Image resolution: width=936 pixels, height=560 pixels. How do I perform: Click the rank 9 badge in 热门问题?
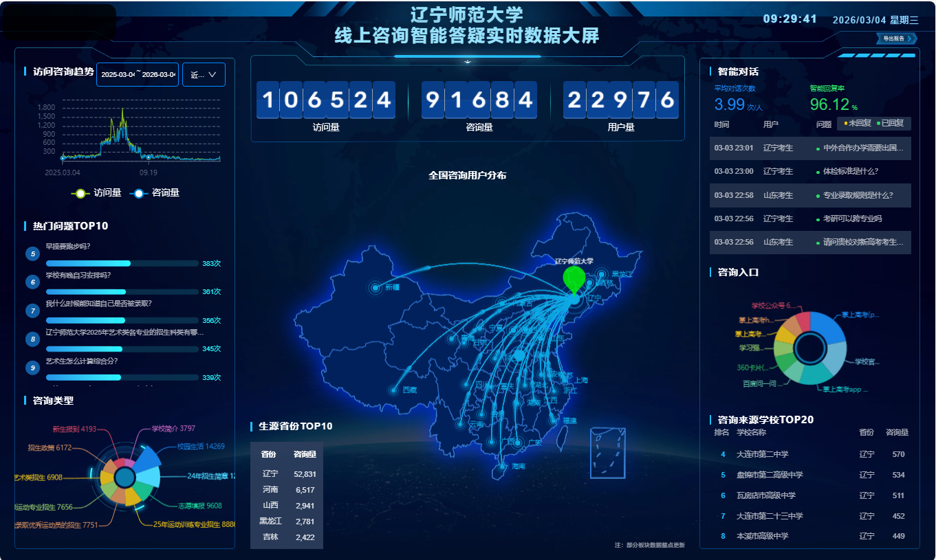click(x=32, y=368)
